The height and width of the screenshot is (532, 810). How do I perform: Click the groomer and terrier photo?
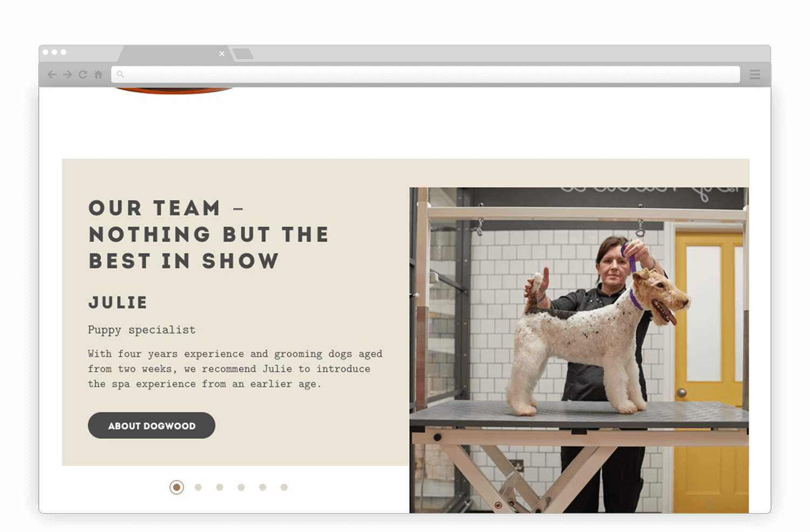[579, 350]
